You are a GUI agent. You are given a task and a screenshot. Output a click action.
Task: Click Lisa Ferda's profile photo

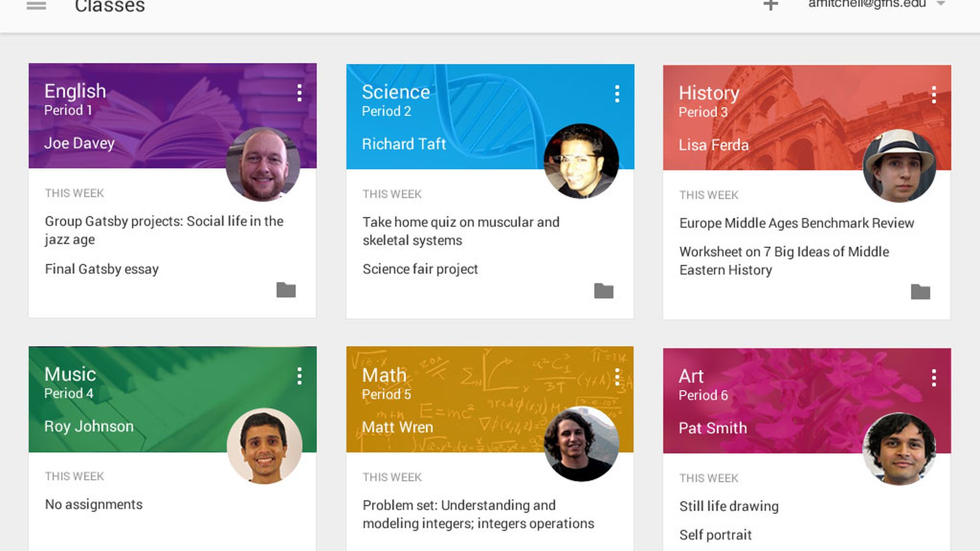tap(899, 166)
